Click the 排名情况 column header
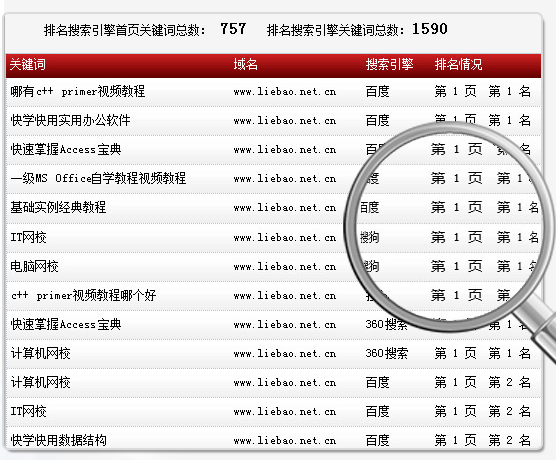 (458, 65)
